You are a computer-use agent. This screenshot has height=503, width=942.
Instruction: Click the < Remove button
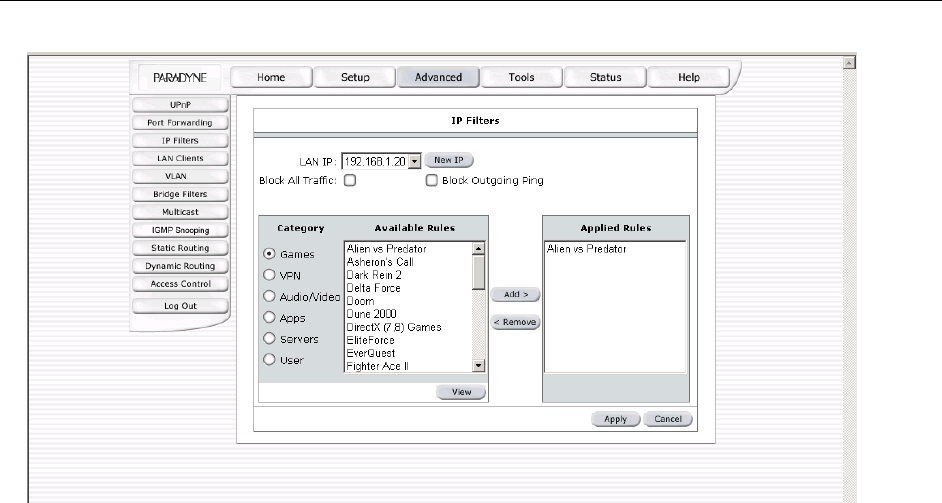515,322
